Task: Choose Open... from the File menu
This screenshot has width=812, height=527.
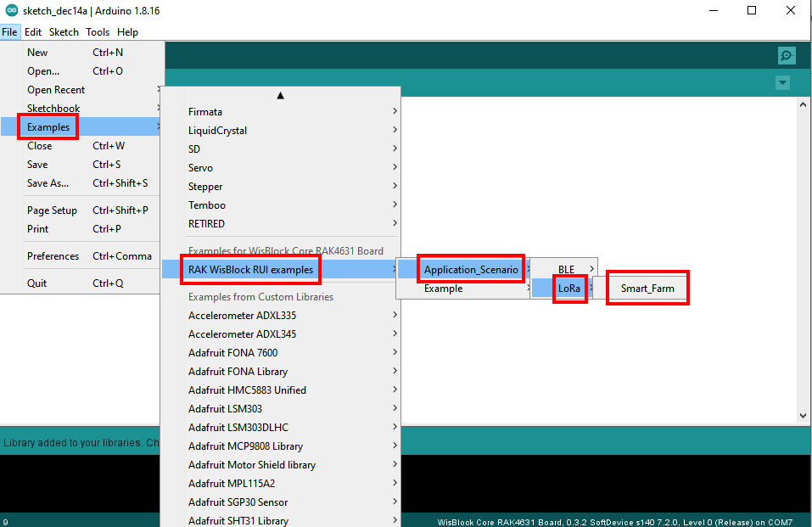Action: [x=81, y=71]
